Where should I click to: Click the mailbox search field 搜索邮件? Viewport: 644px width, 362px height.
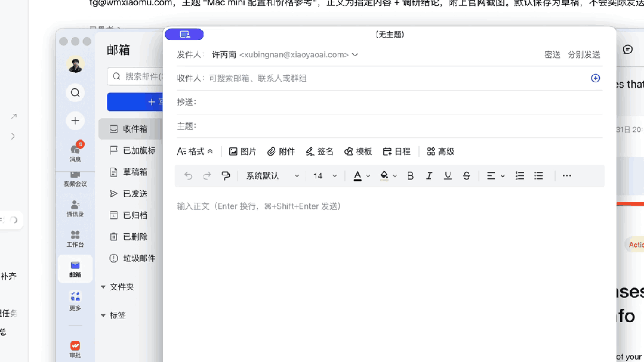click(135, 76)
